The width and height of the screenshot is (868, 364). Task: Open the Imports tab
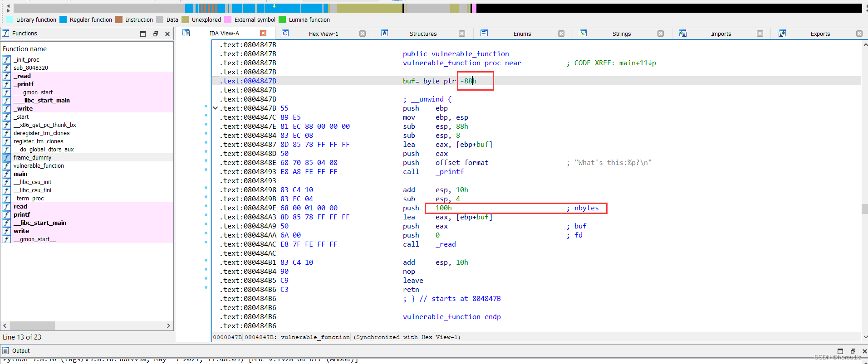coord(721,34)
